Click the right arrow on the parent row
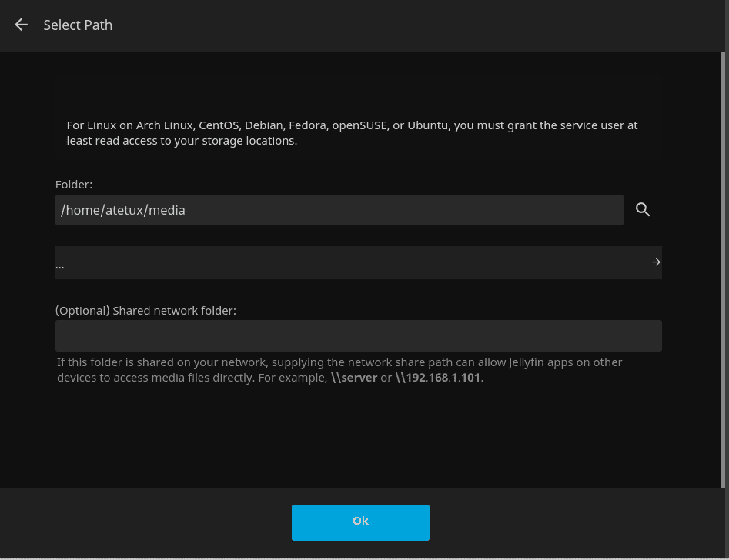This screenshot has width=729, height=560. click(656, 262)
